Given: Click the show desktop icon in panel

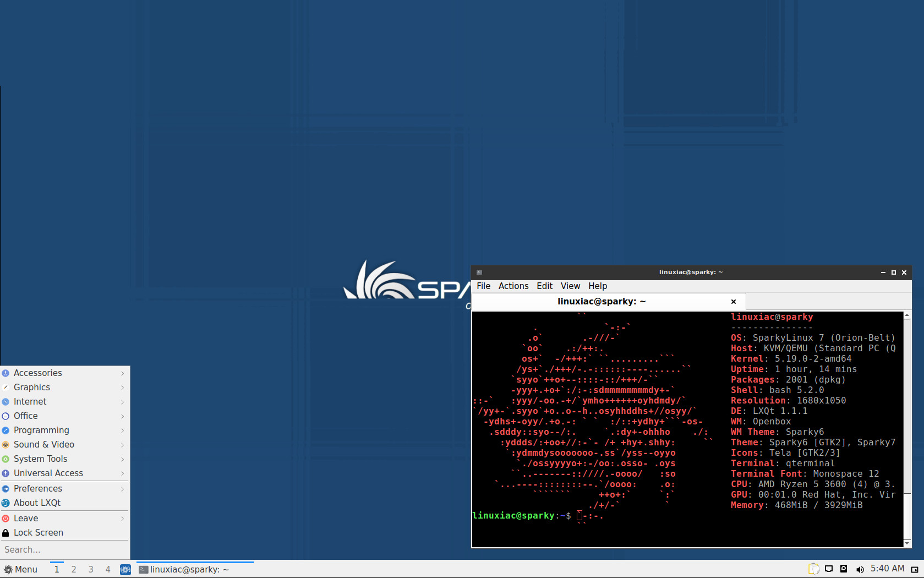Looking at the screenshot, I should click(x=915, y=570).
